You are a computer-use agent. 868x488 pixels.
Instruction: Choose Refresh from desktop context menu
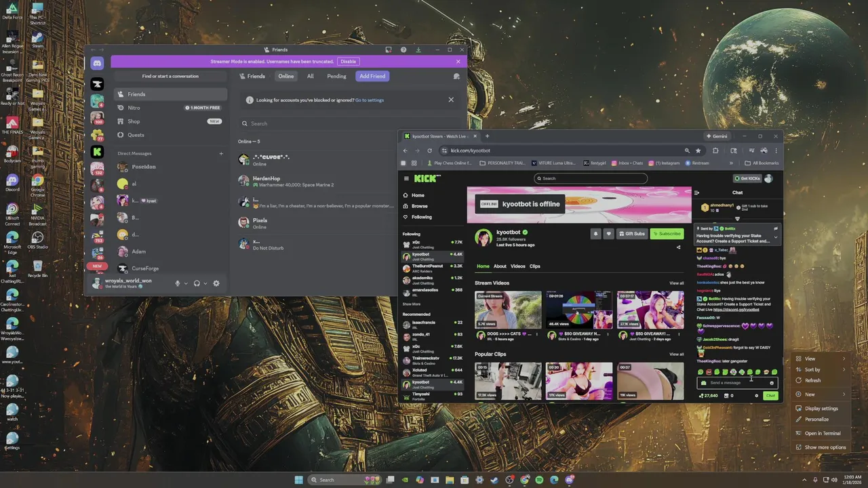(x=821, y=380)
